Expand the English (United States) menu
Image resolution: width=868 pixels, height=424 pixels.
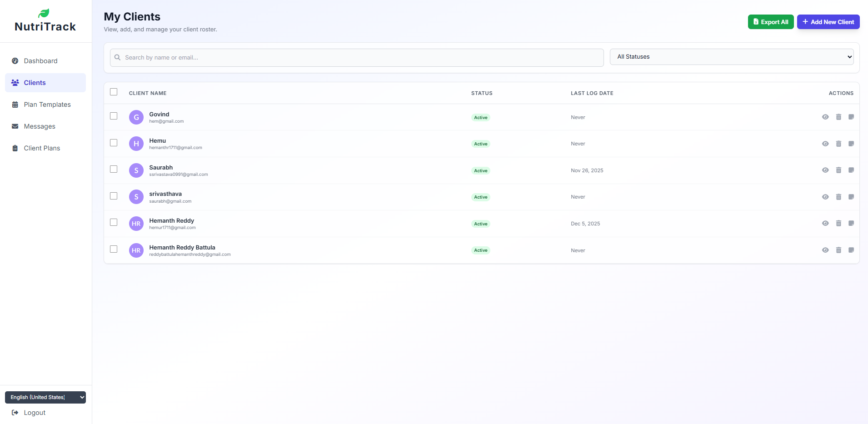[45, 397]
